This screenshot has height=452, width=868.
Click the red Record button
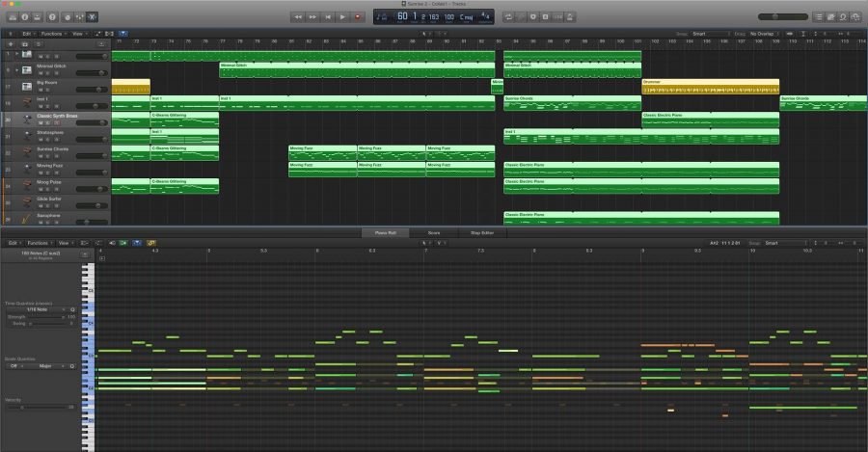point(358,17)
